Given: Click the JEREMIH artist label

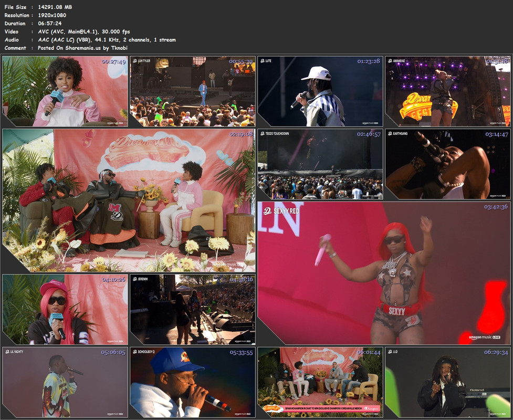Looking at the screenshot, I should click(x=143, y=279).
